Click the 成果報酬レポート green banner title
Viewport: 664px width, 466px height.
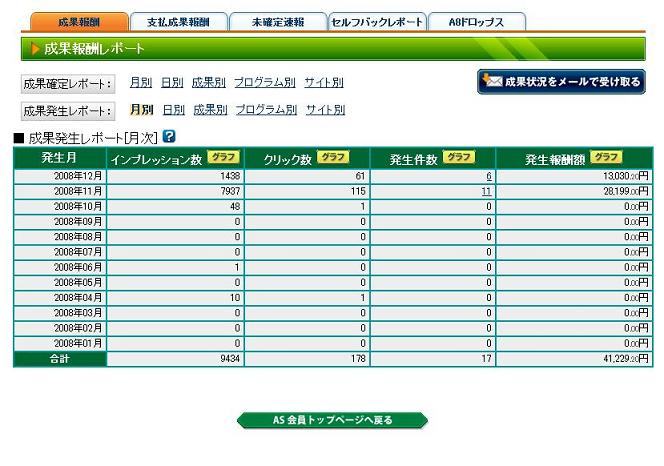[x=94, y=49]
